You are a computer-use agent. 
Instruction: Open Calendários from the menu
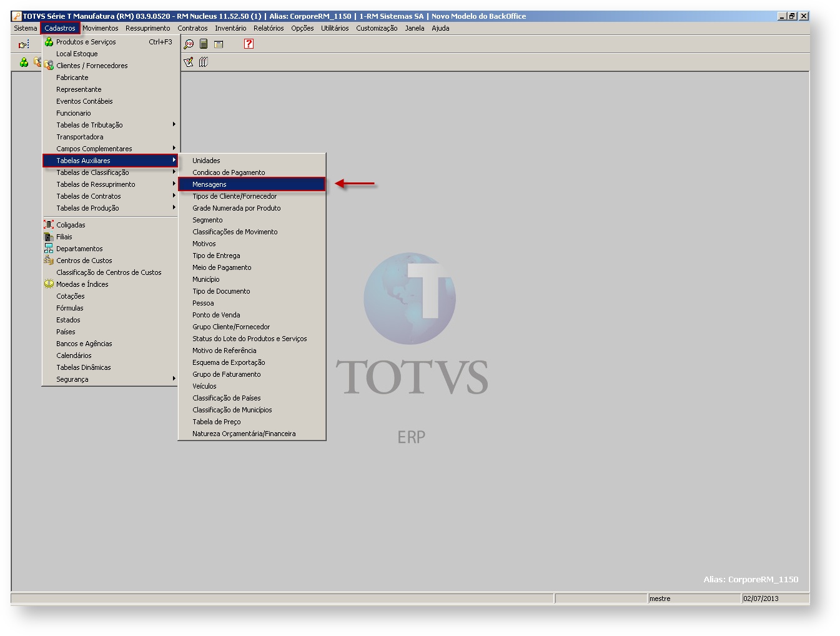(x=111, y=355)
